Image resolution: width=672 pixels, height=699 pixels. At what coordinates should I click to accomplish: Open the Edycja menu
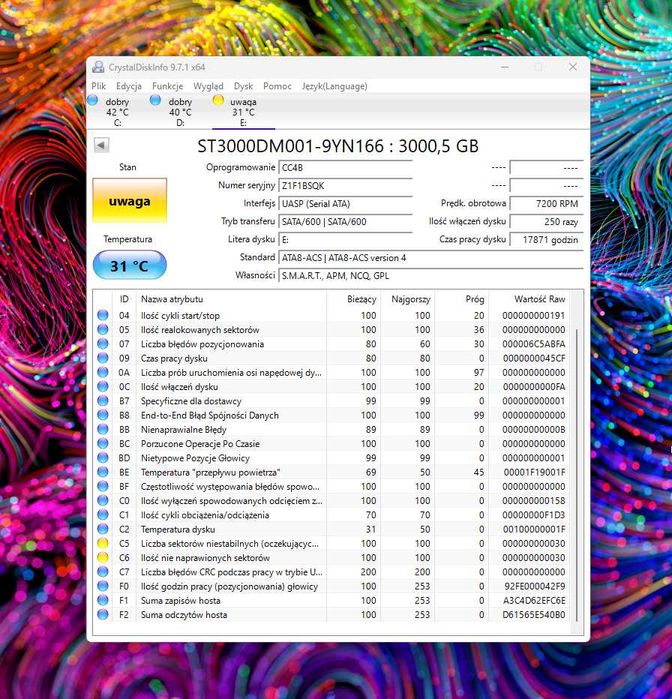pyautogui.click(x=129, y=86)
